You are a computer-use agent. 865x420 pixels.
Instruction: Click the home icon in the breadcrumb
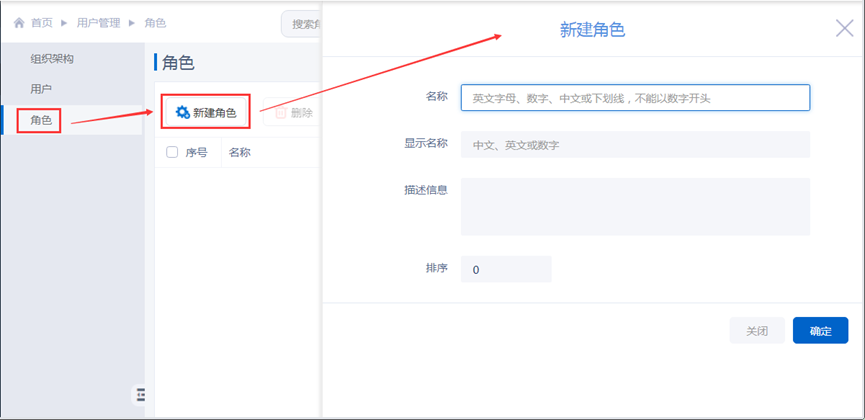tap(18, 23)
